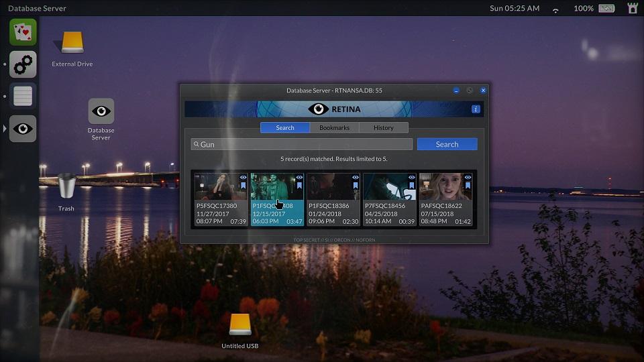Launch the Solitaire cards app in dock

[x=23, y=32]
